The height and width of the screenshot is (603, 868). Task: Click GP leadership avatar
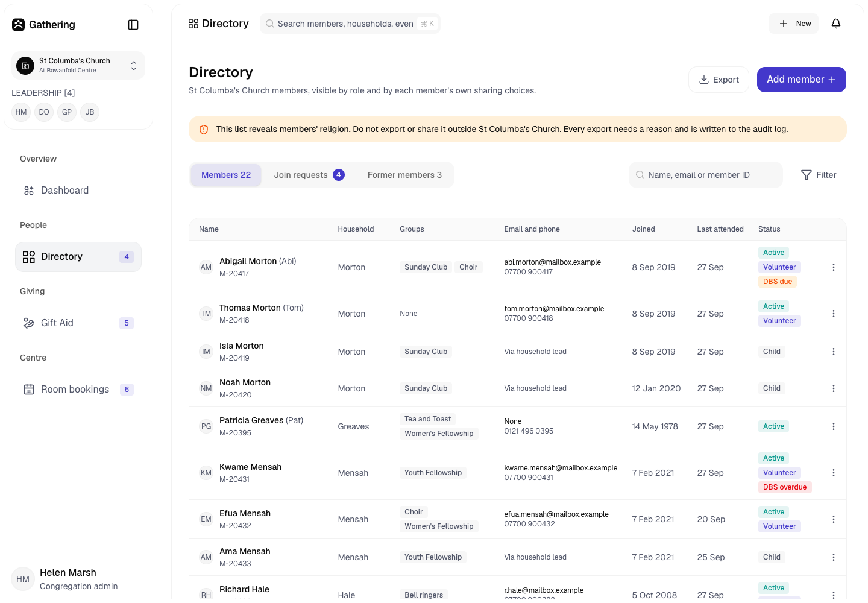67,112
